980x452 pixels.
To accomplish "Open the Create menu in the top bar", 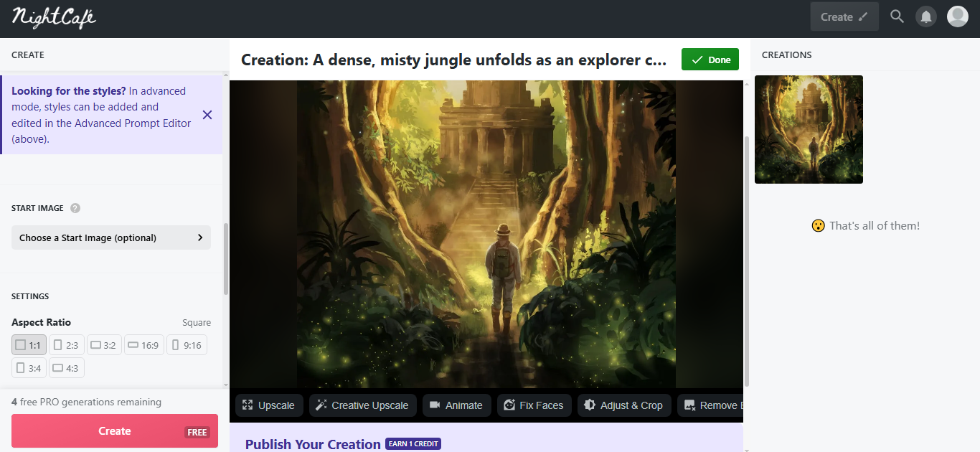I will click(x=844, y=16).
